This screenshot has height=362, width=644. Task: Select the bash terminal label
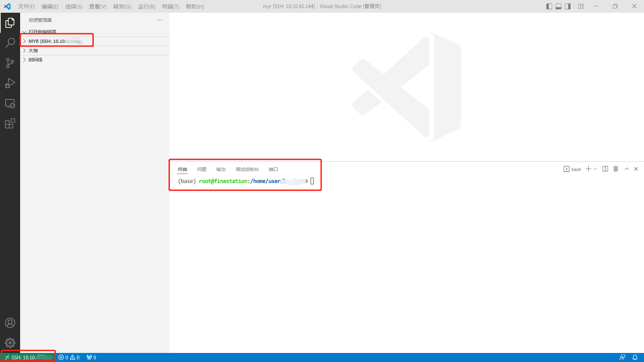click(572, 169)
